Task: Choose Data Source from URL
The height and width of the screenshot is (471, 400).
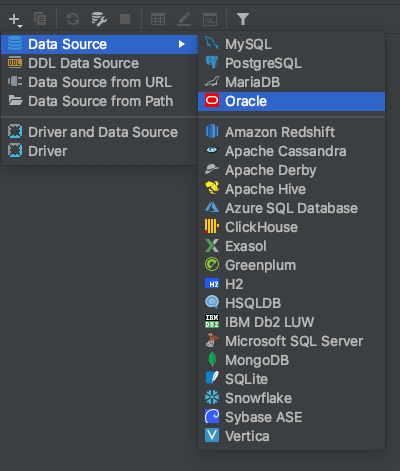Action: 99,82
